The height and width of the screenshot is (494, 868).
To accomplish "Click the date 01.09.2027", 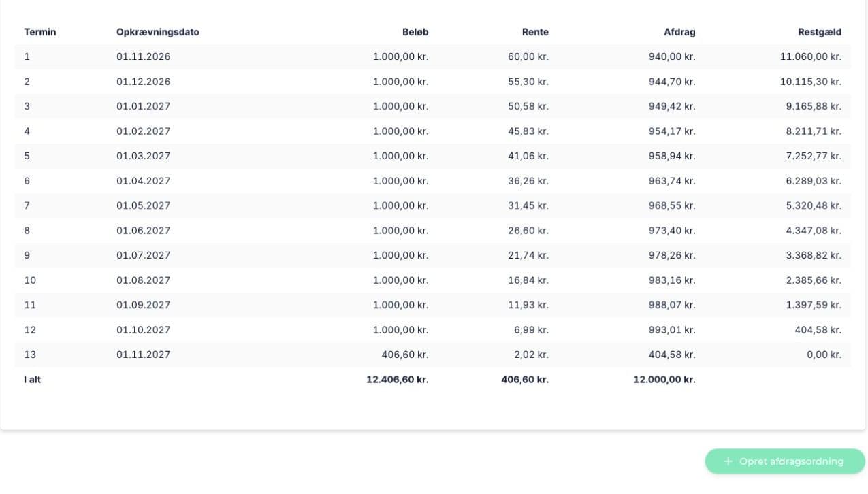I will 144,305.
